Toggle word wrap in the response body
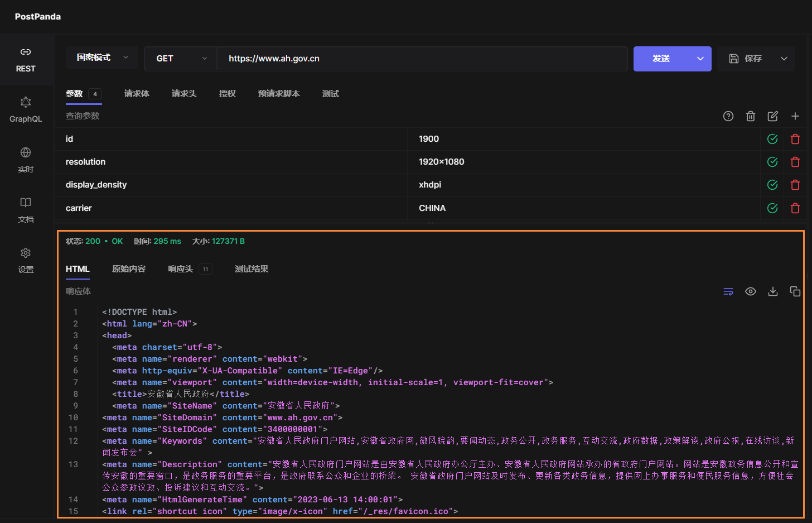Screen dimensions: 812x523 coord(728,291)
